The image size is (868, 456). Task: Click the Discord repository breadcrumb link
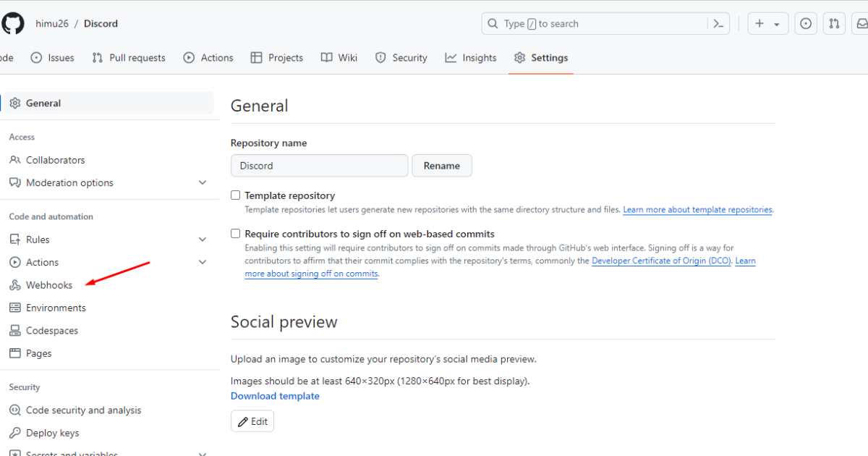tap(101, 24)
